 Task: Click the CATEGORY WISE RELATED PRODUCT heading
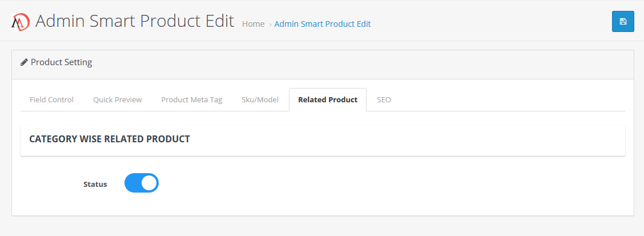[x=110, y=139]
